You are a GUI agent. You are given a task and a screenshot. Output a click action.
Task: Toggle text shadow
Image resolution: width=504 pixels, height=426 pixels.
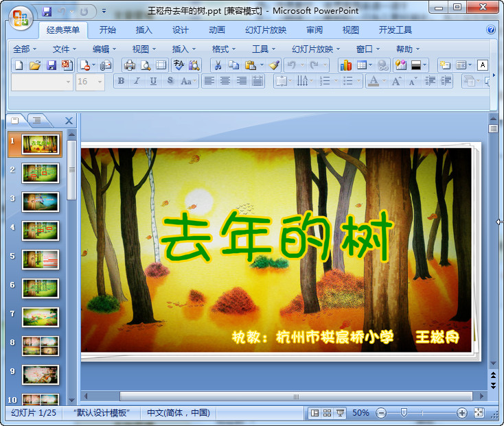(170, 81)
